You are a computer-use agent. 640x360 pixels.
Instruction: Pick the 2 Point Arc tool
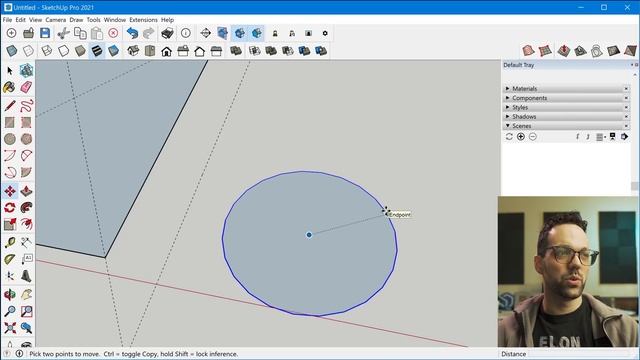tap(10, 156)
